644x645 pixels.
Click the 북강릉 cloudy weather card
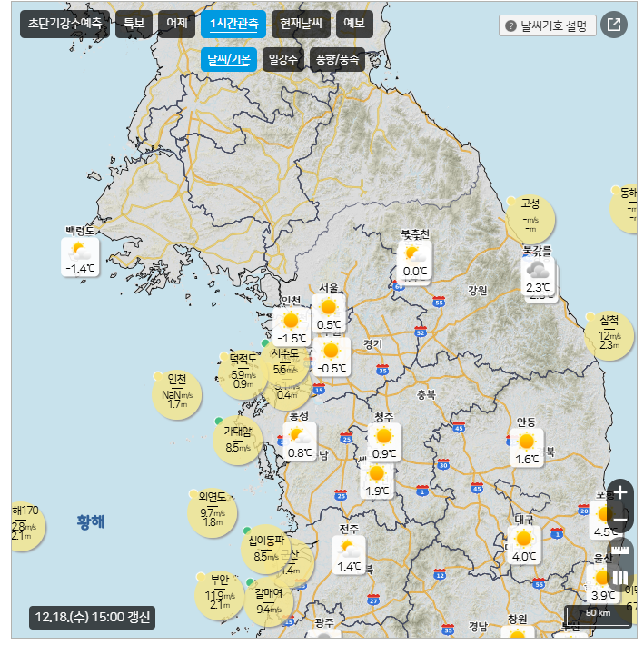pyautogui.click(x=538, y=276)
